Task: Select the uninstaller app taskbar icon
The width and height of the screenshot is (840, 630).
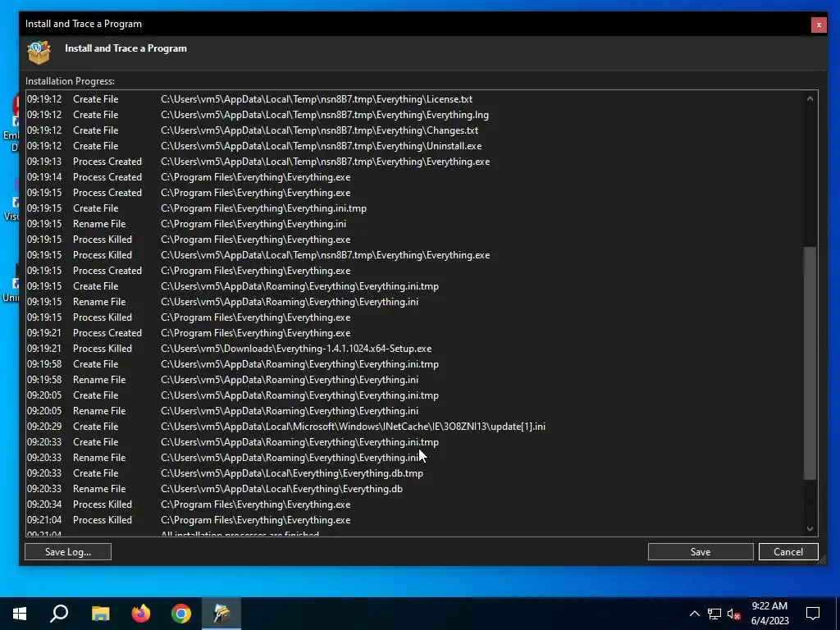Action: click(x=221, y=614)
